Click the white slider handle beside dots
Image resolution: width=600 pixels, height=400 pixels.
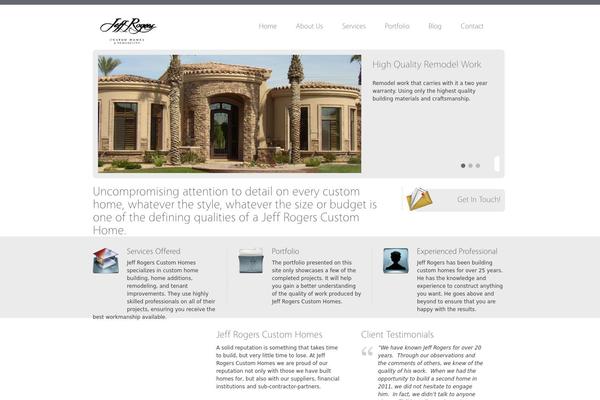[497, 164]
